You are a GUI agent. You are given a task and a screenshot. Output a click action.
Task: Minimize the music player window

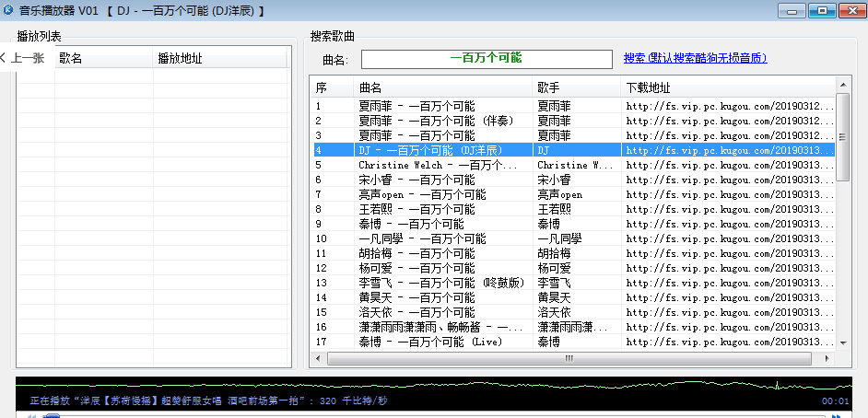click(x=792, y=10)
